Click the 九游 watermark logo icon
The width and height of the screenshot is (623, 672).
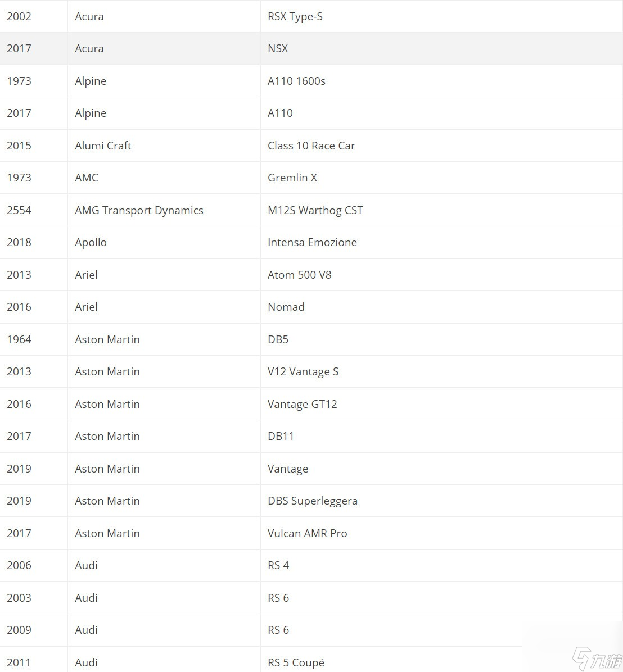(597, 659)
